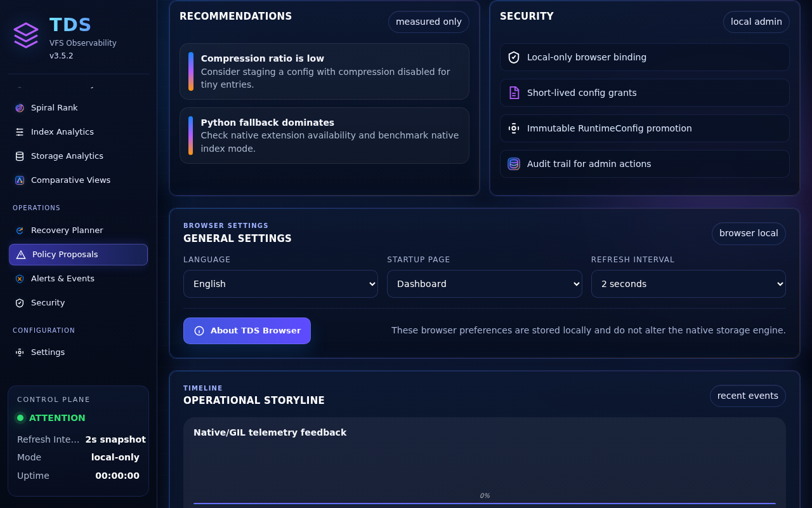Click the v3.5.2 version label
Image resolution: width=812 pixels, height=508 pixels.
pos(62,56)
